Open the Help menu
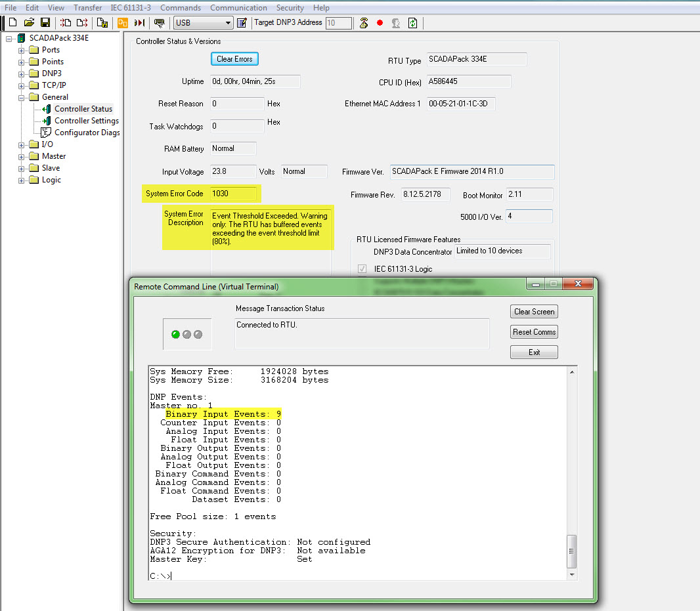 [x=321, y=8]
